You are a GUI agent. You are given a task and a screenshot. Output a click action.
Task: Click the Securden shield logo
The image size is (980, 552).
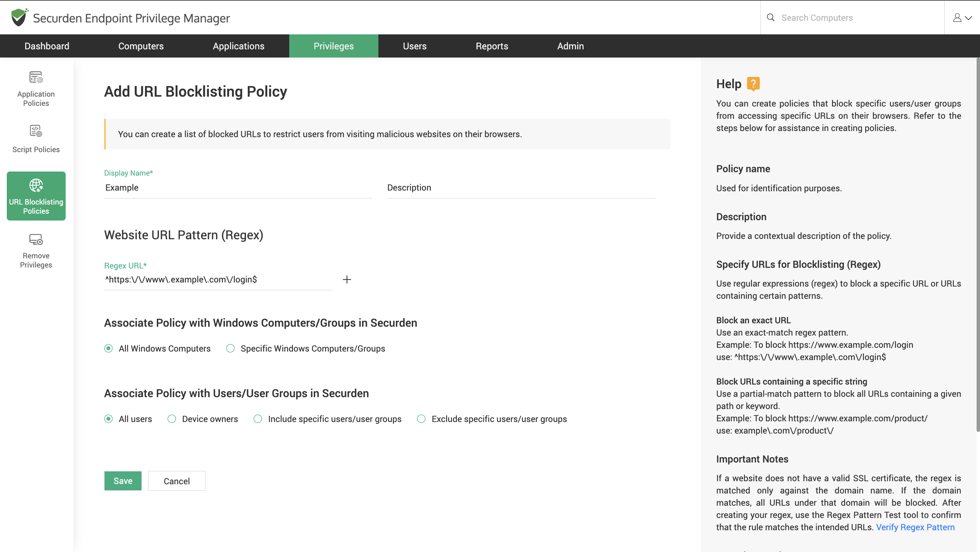point(19,17)
